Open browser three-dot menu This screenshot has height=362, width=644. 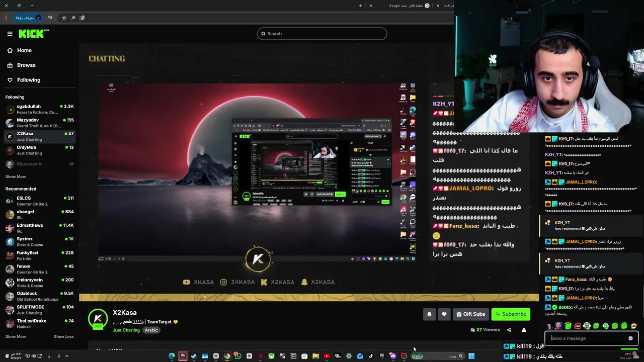(6, 18)
